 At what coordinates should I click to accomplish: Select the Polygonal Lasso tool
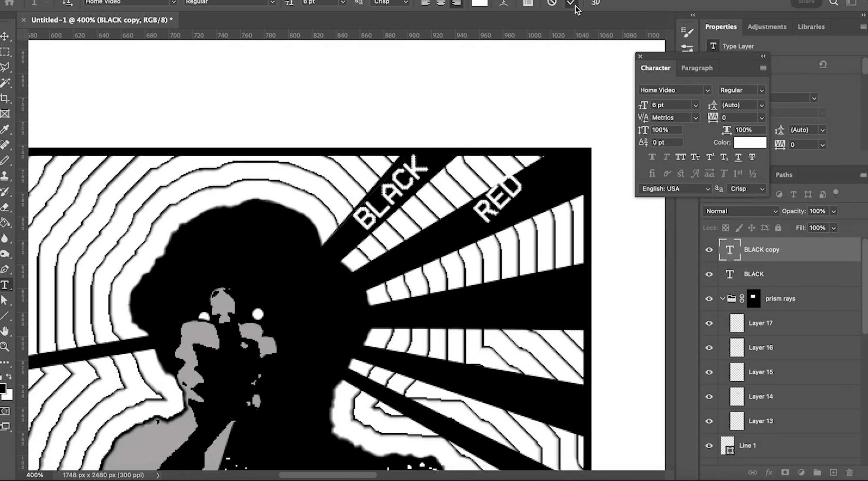(5, 67)
